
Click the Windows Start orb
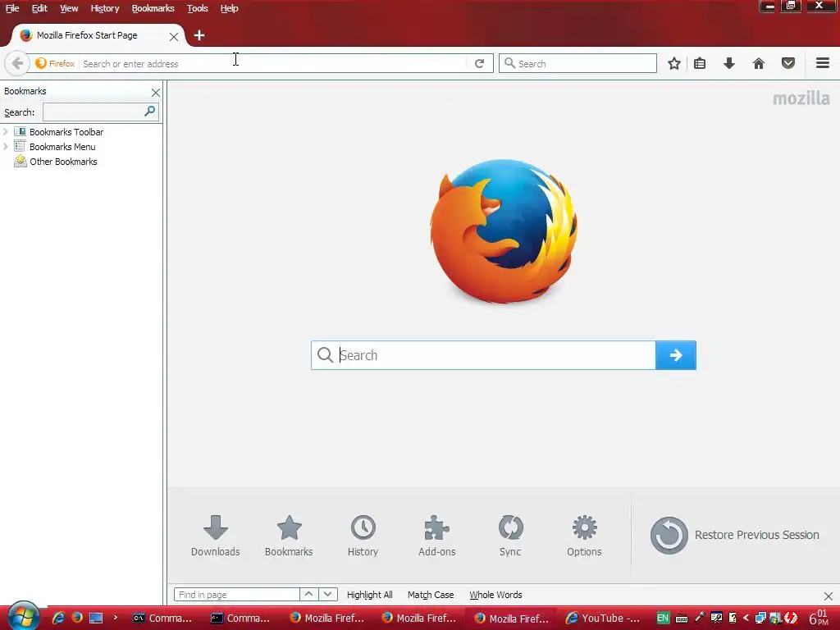(24, 617)
